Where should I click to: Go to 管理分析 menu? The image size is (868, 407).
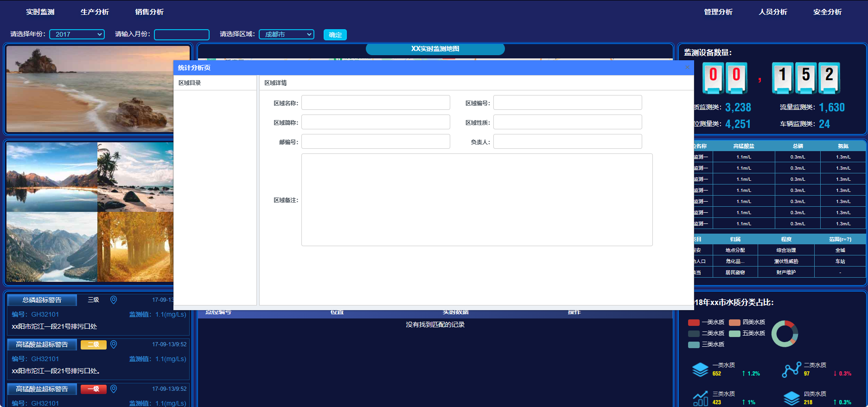click(718, 12)
